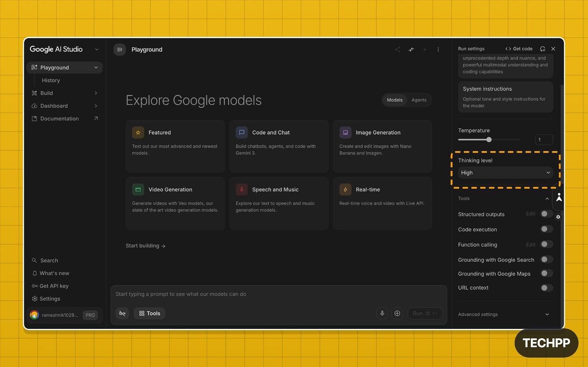This screenshot has width=588, height=367.
Task: Click the Dashboard gauge icon in sidebar
Action: click(34, 106)
